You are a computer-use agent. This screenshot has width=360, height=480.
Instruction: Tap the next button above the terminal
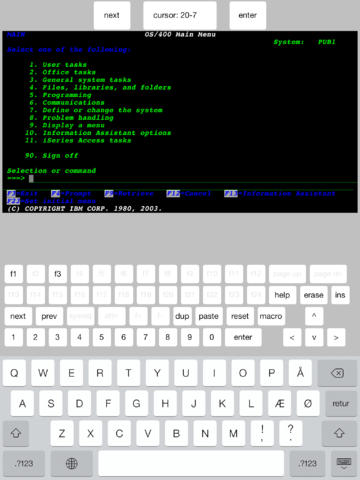coord(112,15)
